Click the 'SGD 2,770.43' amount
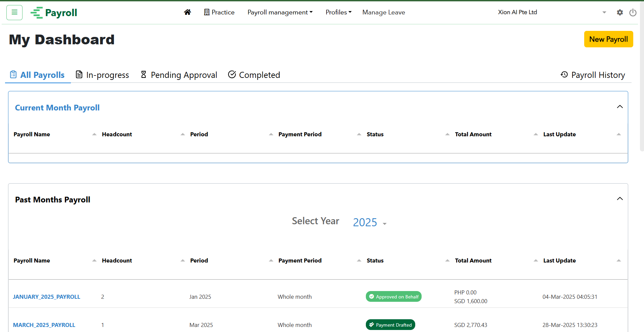Screen dimensions: 644x332 tap(471, 325)
